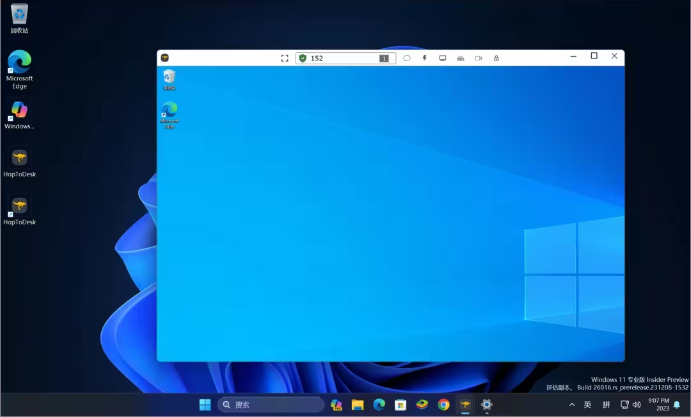Screen dimensions: 691x417
Task: Click the camera recording icon
Action: (478, 58)
